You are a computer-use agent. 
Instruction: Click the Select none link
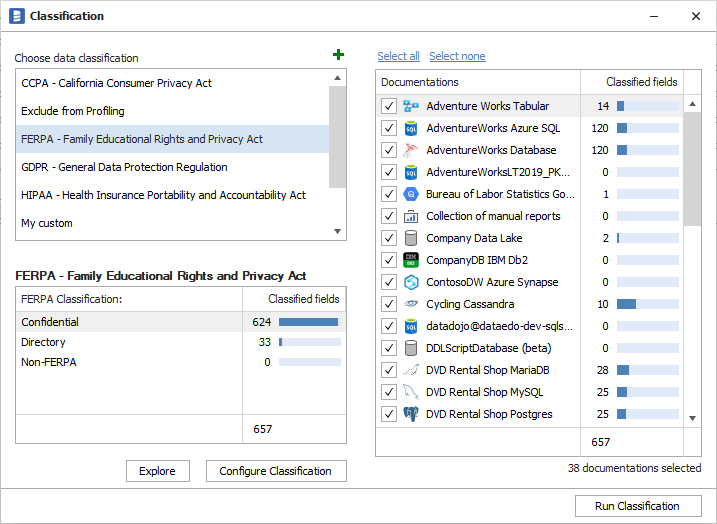click(x=457, y=56)
